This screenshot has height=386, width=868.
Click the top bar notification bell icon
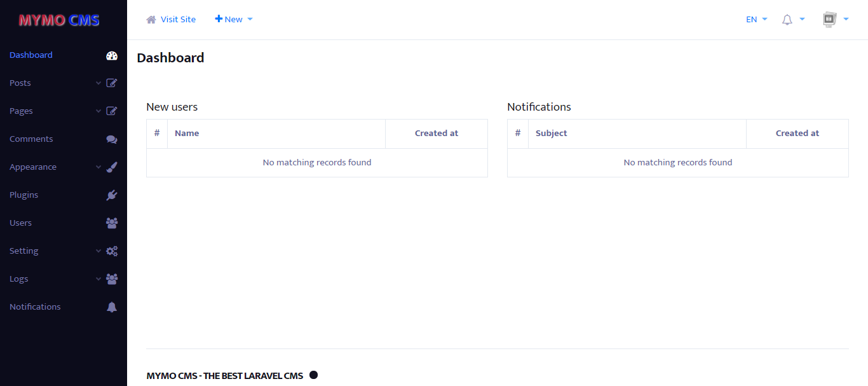point(787,20)
